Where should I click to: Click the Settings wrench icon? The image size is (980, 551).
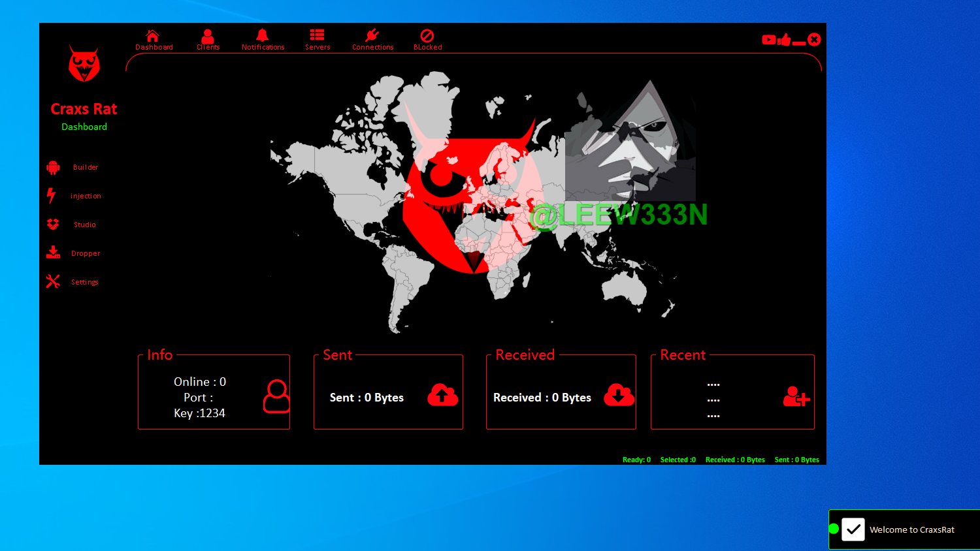53,281
